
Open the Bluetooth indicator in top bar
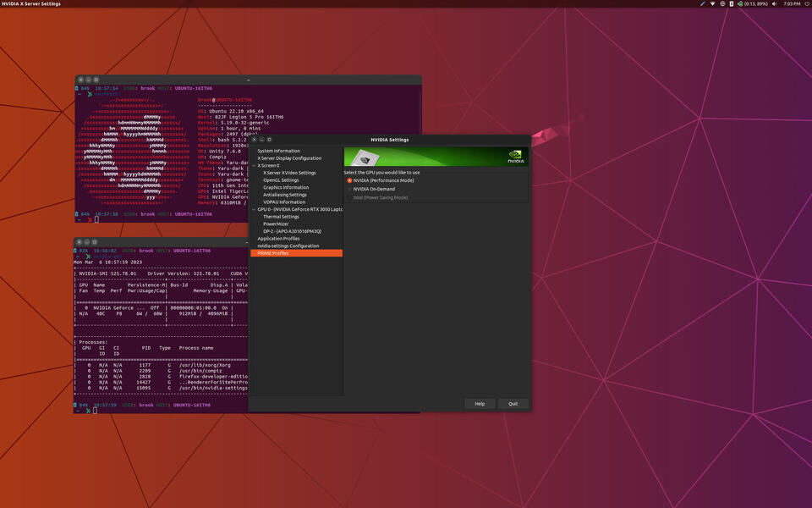pyautogui.click(x=731, y=3)
